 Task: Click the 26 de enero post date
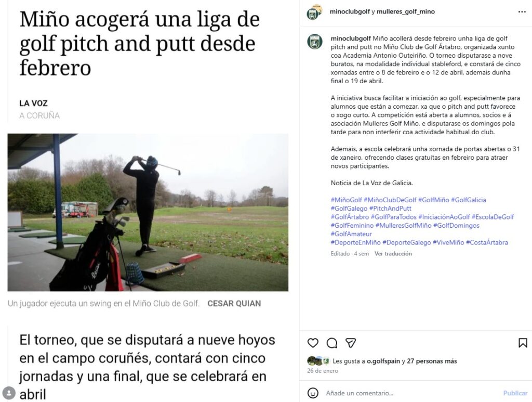322,371
